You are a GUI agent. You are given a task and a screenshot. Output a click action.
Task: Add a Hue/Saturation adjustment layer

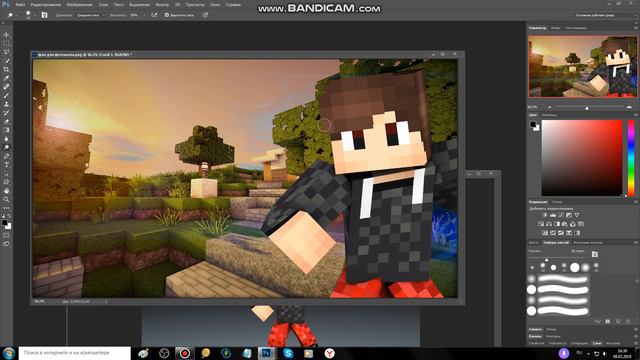point(541,224)
